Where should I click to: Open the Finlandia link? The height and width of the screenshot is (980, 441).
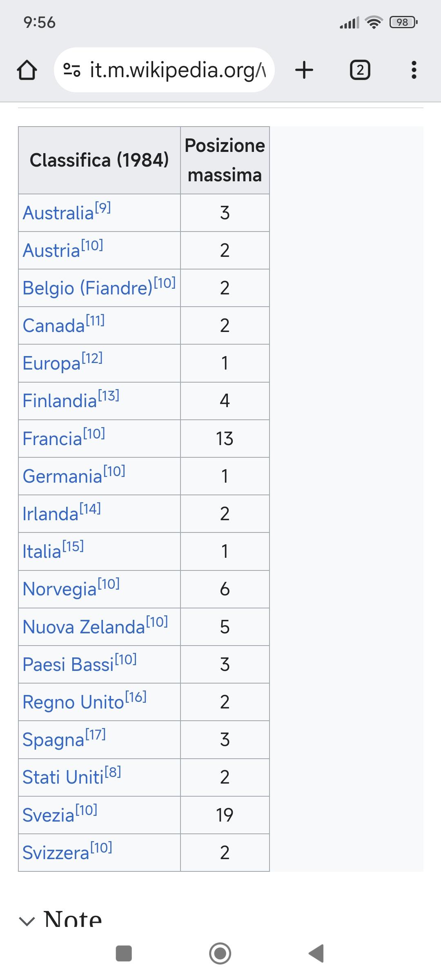60,401
